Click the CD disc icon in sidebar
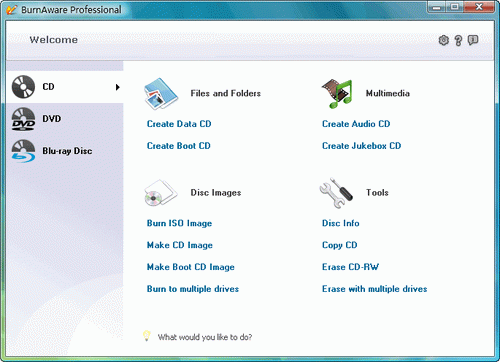The width and height of the screenshot is (500, 362). (23, 87)
